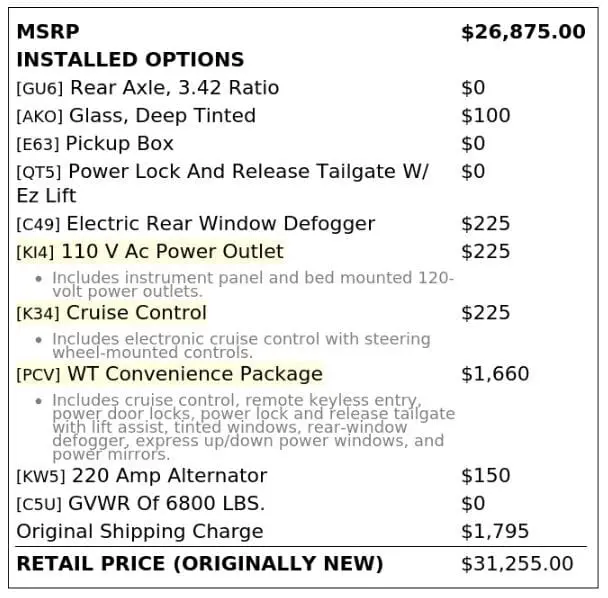Viewport: 608px width, 598px height.
Task: Click the $1,660 Convenience Package price
Action: (x=495, y=374)
